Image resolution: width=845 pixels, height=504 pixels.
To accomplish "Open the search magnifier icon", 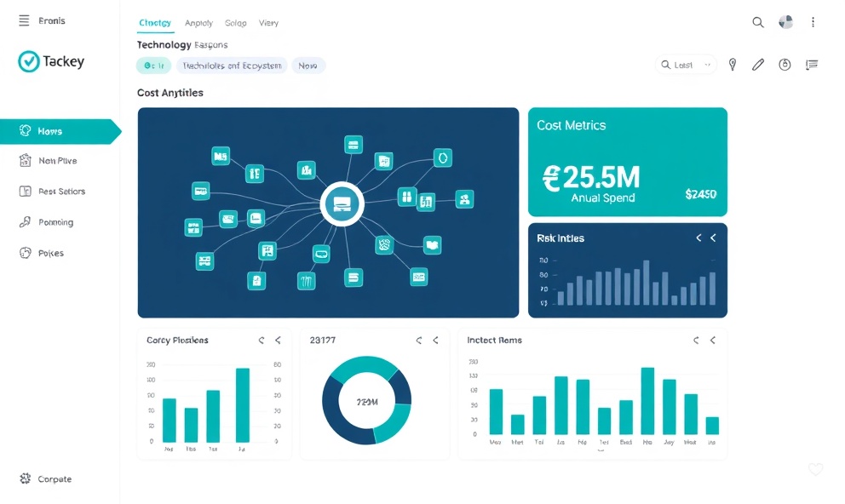I will point(757,22).
